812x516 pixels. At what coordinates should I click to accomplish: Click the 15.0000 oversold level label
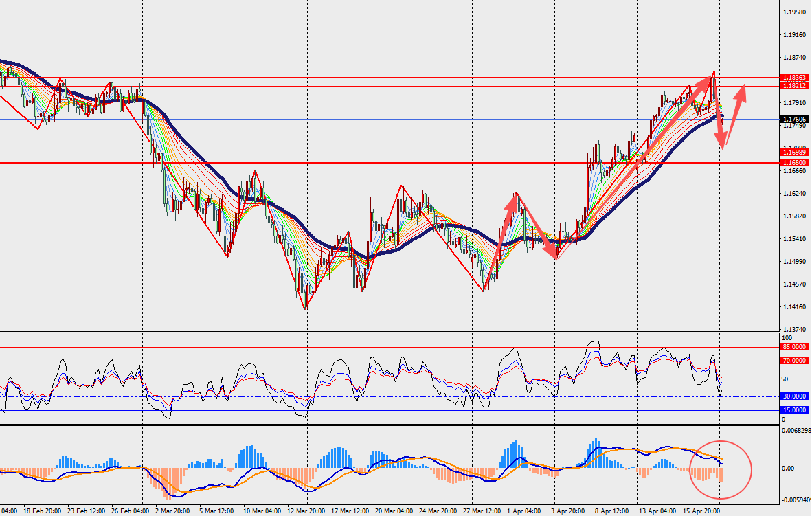click(795, 410)
